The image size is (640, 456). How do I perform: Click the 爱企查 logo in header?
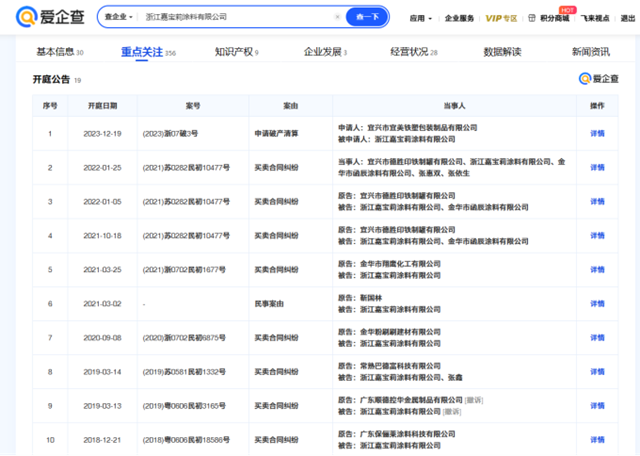pos(50,17)
